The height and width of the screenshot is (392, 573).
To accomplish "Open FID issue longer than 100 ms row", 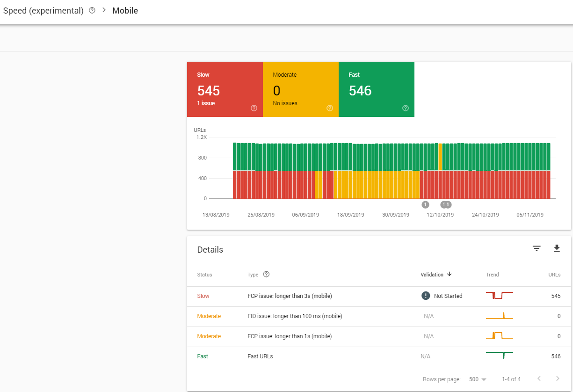I will (x=295, y=316).
